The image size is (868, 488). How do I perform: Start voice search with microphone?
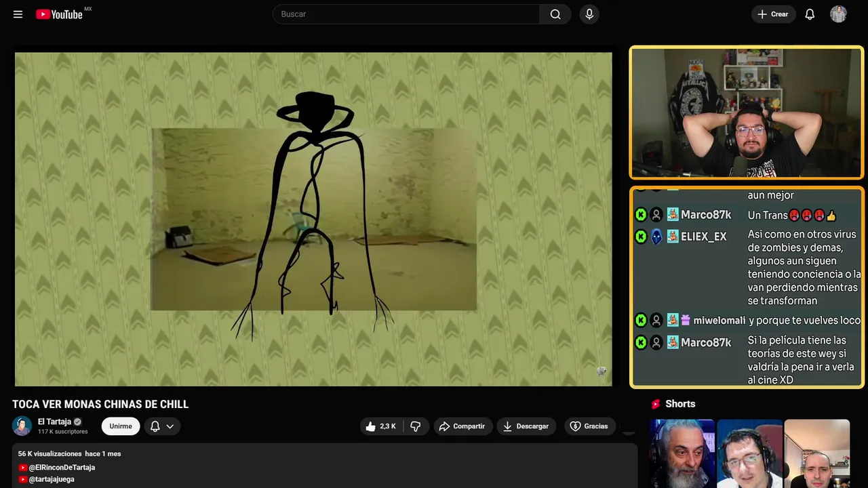[x=589, y=14]
